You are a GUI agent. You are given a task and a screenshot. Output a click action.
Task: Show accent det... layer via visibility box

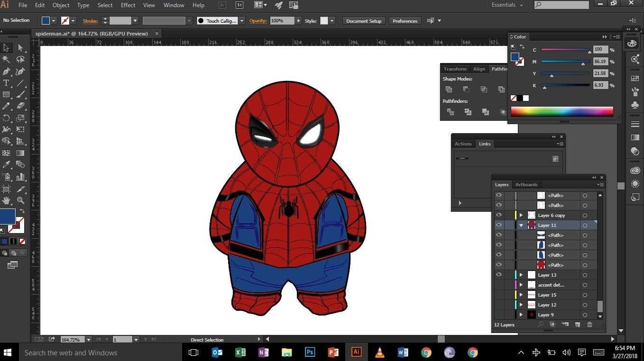(x=498, y=285)
